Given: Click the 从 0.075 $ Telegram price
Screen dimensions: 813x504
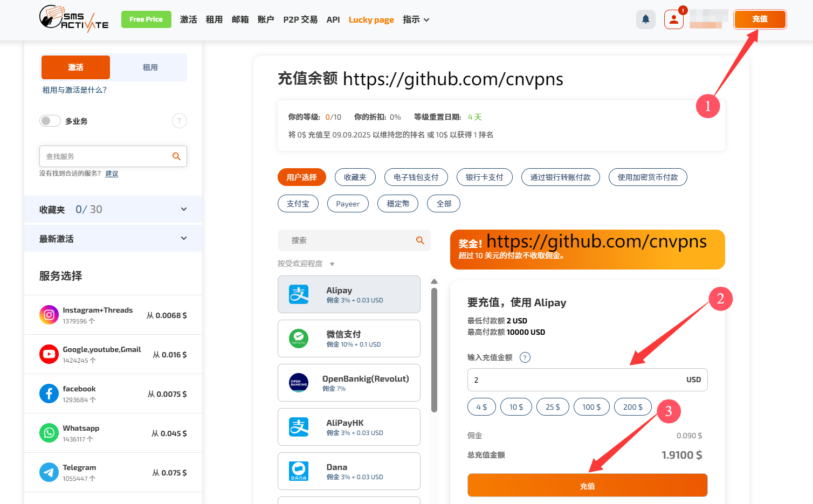Looking at the screenshot, I should click(x=170, y=473).
